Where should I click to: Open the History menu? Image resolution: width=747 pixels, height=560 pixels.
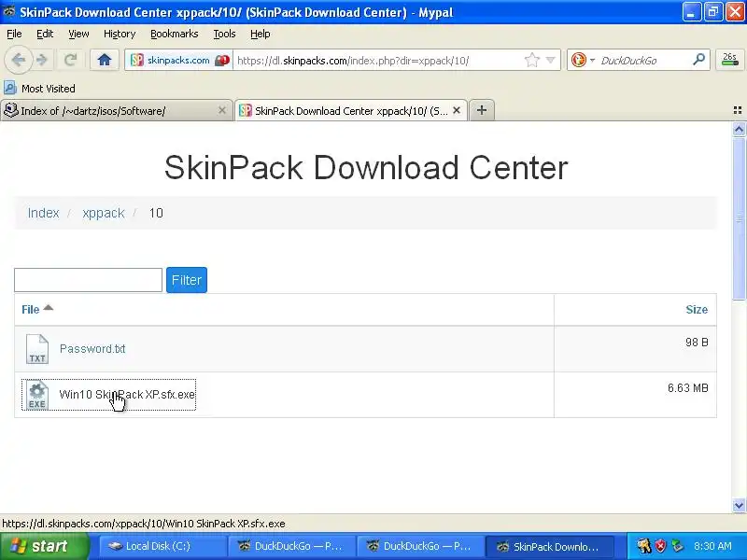coord(120,34)
